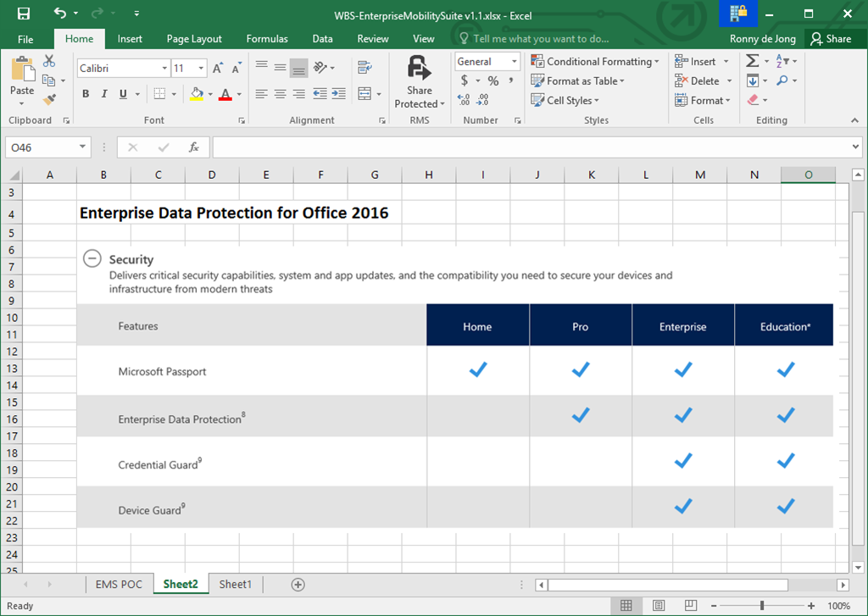Screen dimensions: 868x616
Task: Click the Format Painter brush icon
Action: [49, 100]
